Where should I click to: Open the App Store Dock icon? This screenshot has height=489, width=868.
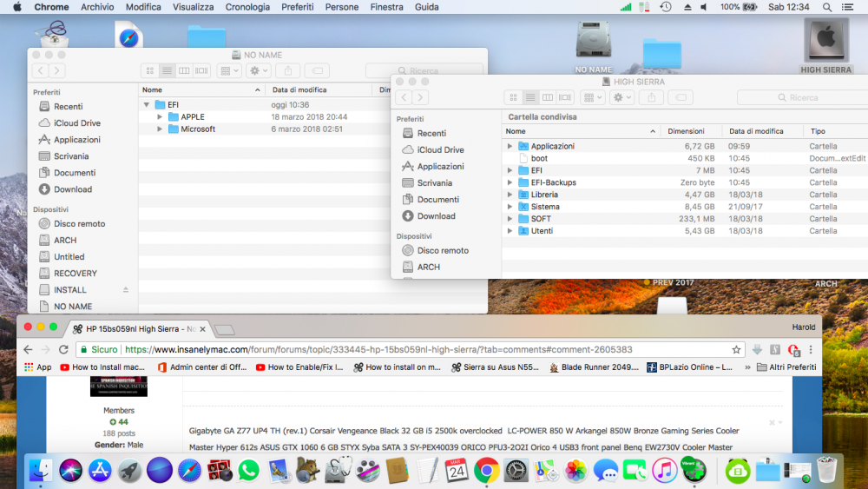[100, 471]
